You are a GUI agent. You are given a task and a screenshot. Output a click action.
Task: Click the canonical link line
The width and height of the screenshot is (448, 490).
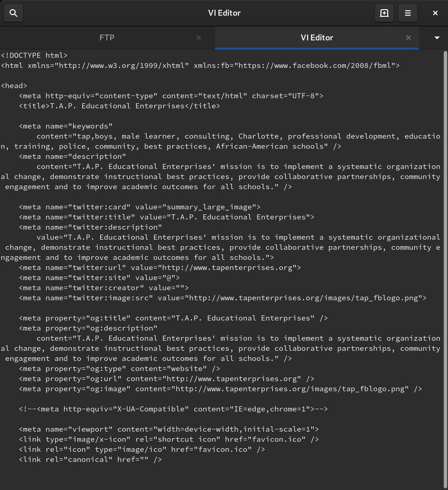pyautogui.click(x=90, y=460)
